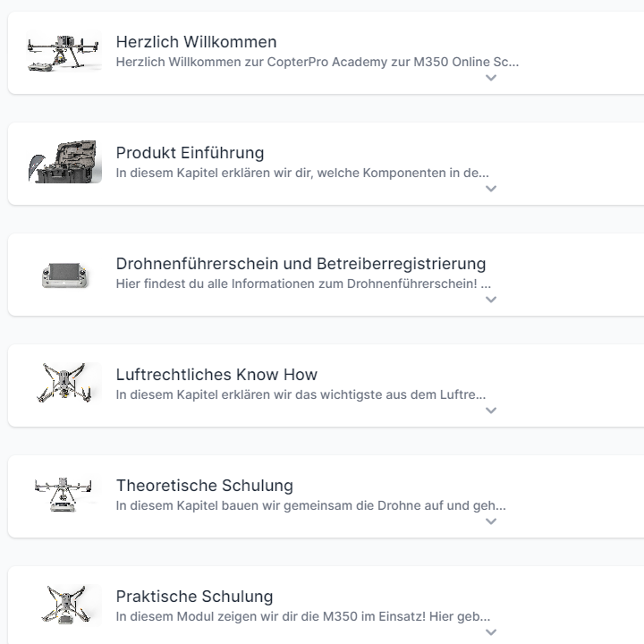Expand the Produkt Einführung chevron arrow

491,189
